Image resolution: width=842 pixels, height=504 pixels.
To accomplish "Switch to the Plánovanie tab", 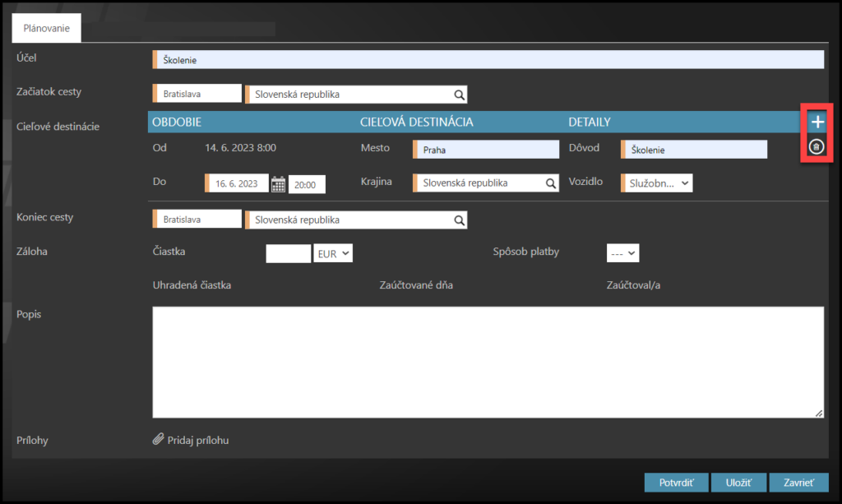I will (x=46, y=29).
